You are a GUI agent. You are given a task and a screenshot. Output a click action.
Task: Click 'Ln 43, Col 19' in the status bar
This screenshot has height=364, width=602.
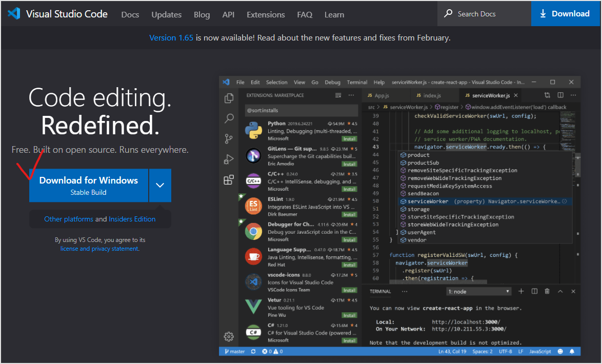452,351
